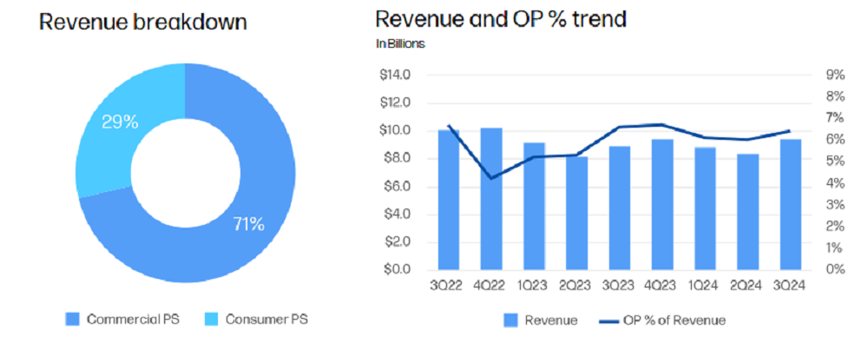Click the 3Q23 revenue bar

(620, 208)
